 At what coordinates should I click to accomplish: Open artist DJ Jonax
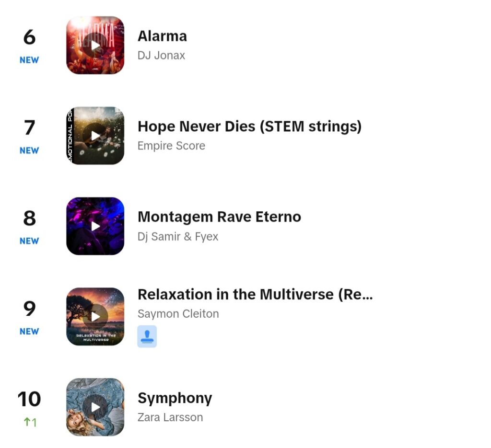click(161, 56)
